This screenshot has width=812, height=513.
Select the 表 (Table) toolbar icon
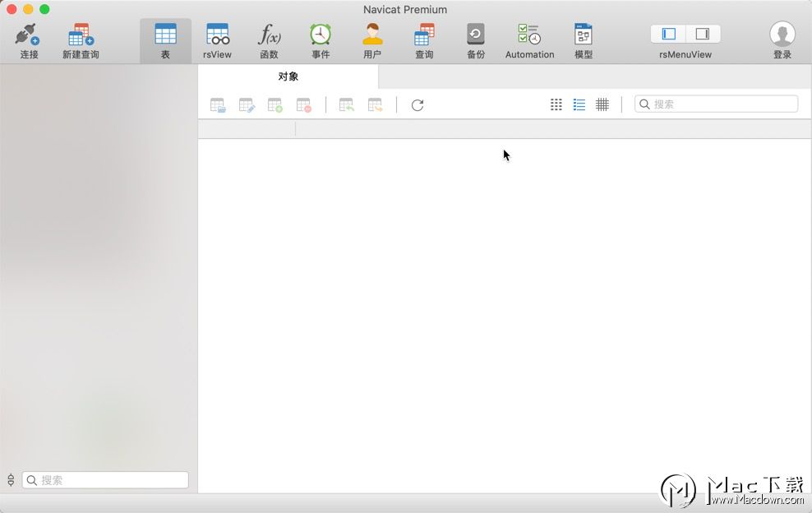[166, 35]
